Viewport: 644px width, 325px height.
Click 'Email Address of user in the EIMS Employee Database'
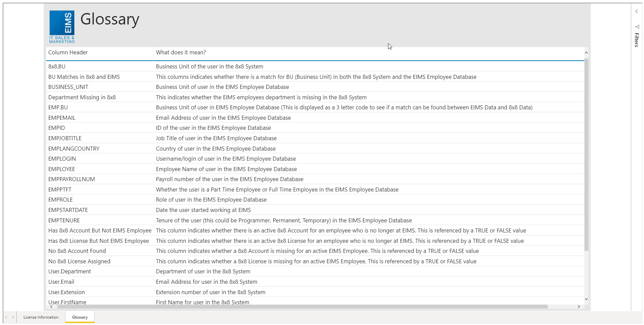click(223, 118)
